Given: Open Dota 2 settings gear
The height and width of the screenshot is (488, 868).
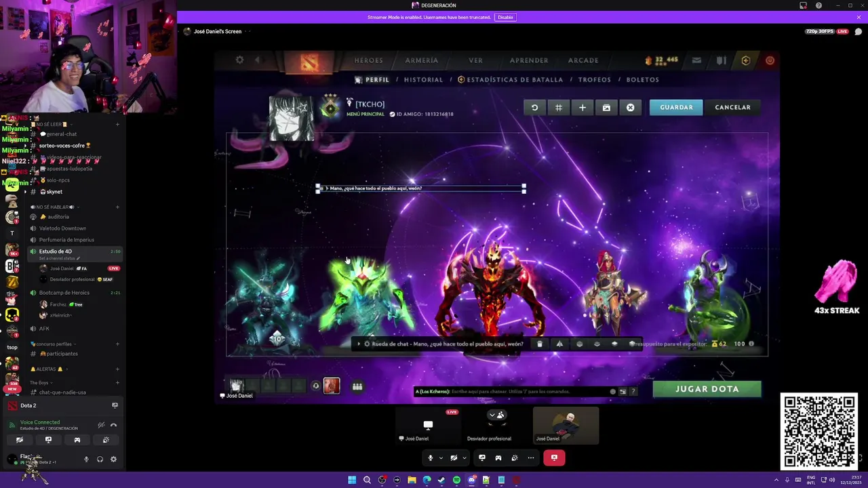Looking at the screenshot, I should tap(239, 60).
